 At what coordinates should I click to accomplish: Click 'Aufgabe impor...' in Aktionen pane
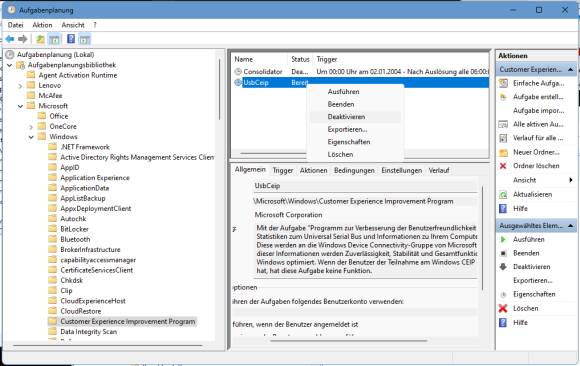click(x=539, y=111)
